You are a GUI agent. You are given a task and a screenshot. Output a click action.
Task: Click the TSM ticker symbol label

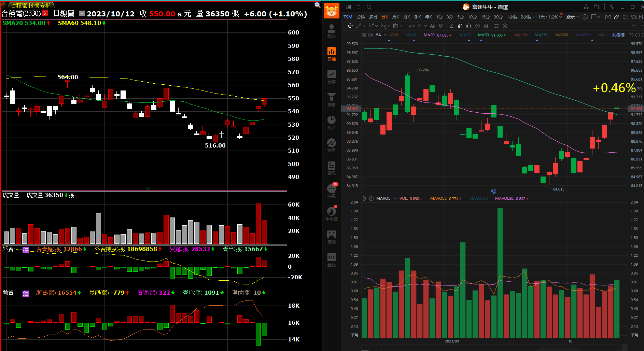348,17
